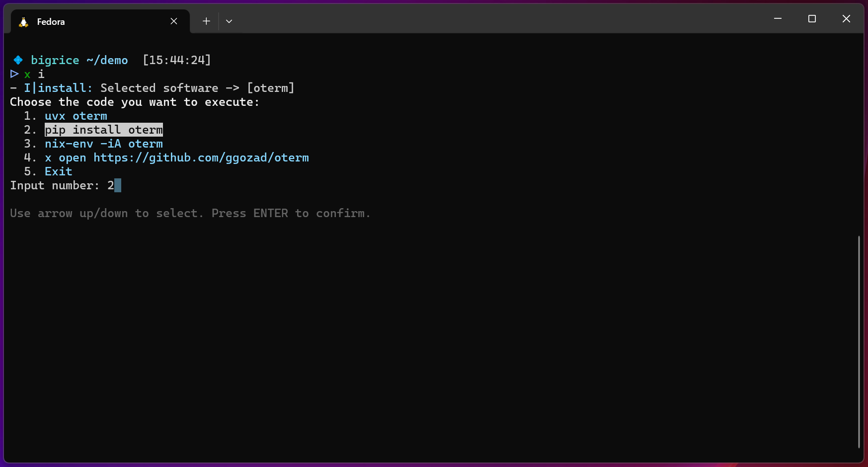Image resolution: width=868 pixels, height=467 pixels.
Task: Click the Fedora penguin tab icon
Action: pos(23,22)
